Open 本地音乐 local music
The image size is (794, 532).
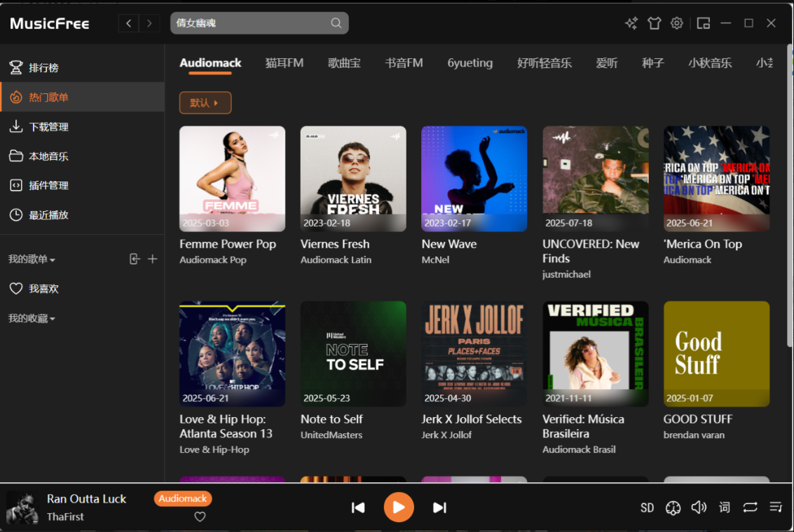pyautogui.click(x=82, y=156)
